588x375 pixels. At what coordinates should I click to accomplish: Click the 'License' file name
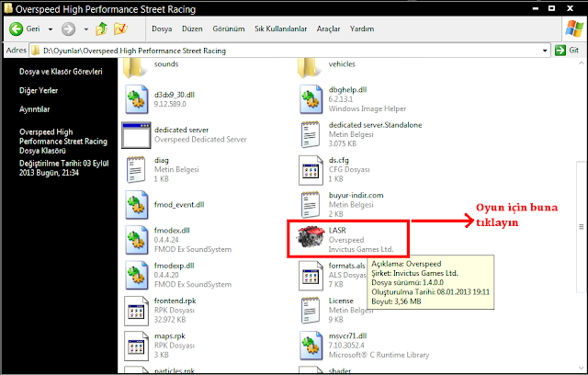pos(341,301)
